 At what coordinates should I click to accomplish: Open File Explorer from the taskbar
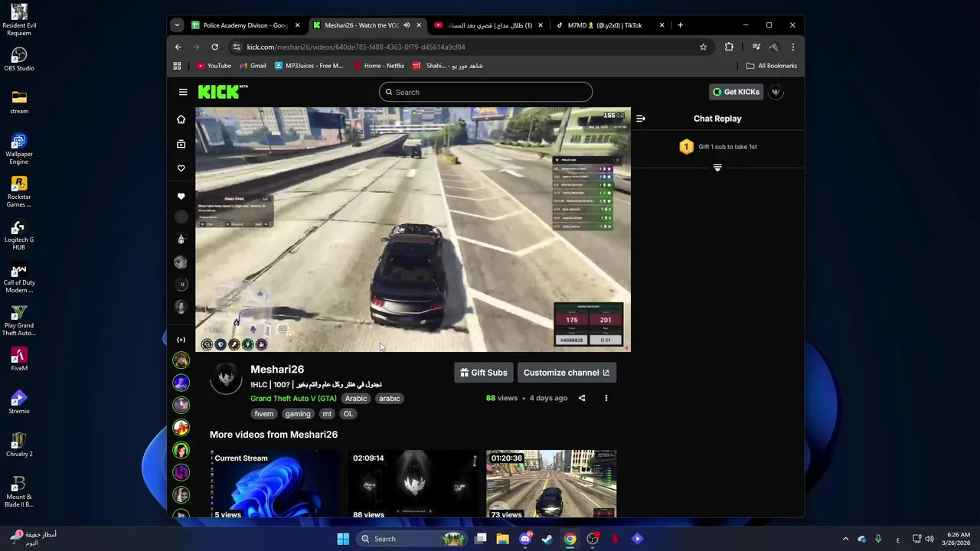tap(503, 539)
